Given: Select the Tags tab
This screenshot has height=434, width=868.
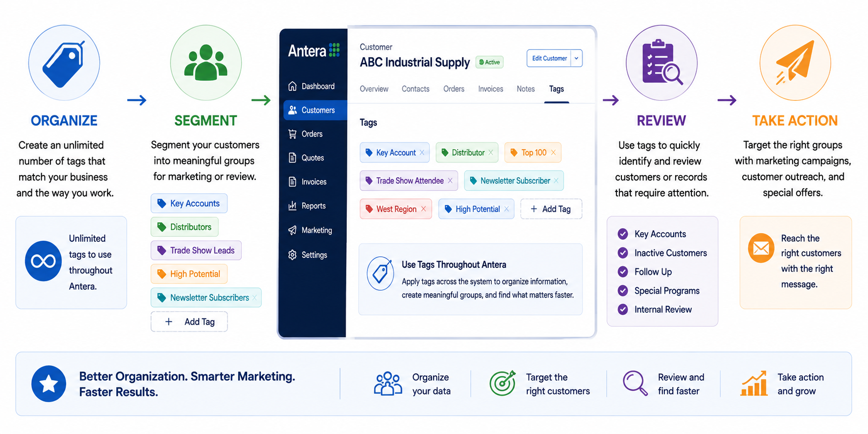Looking at the screenshot, I should [x=556, y=89].
